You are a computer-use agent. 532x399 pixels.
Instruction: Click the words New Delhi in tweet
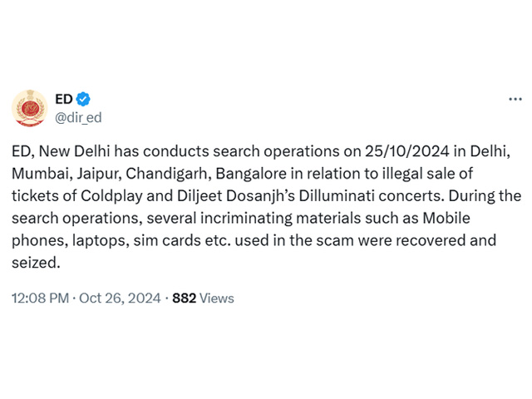pos(74,151)
